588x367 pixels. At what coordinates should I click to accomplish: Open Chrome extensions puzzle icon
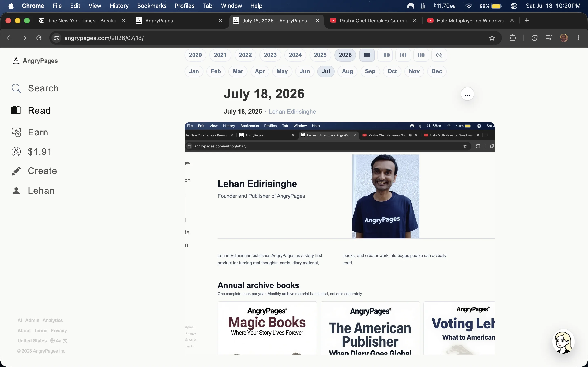click(x=512, y=38)
